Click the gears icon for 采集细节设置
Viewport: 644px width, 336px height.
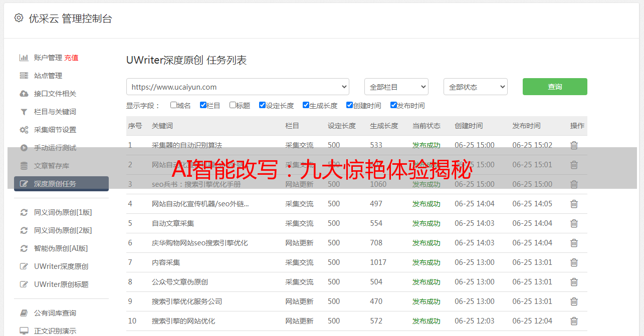pos(24,130)
